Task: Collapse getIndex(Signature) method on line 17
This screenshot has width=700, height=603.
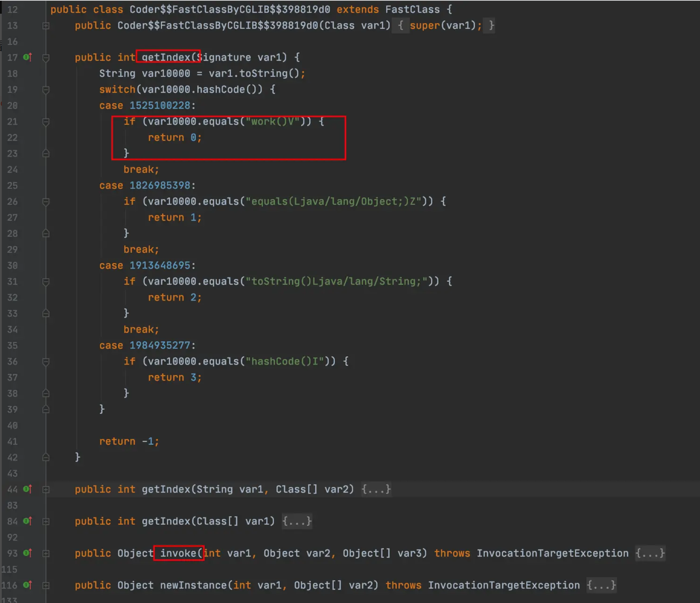Action: coord(46,58)
